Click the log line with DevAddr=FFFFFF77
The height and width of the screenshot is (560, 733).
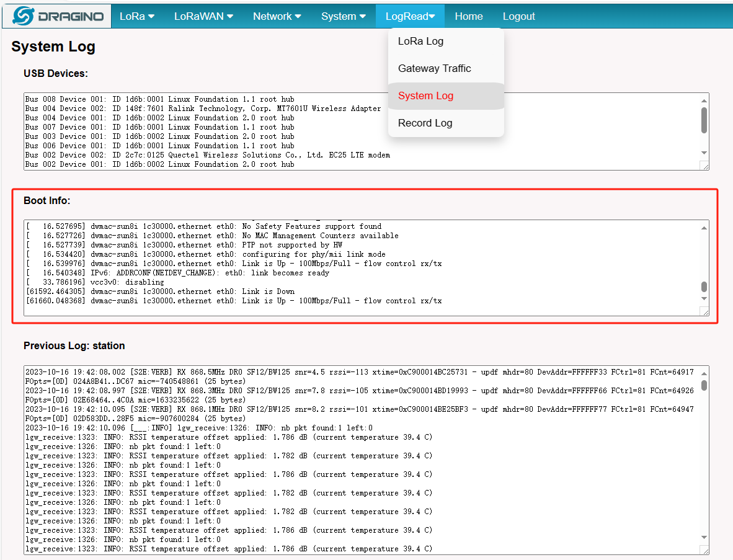[360, 409]
